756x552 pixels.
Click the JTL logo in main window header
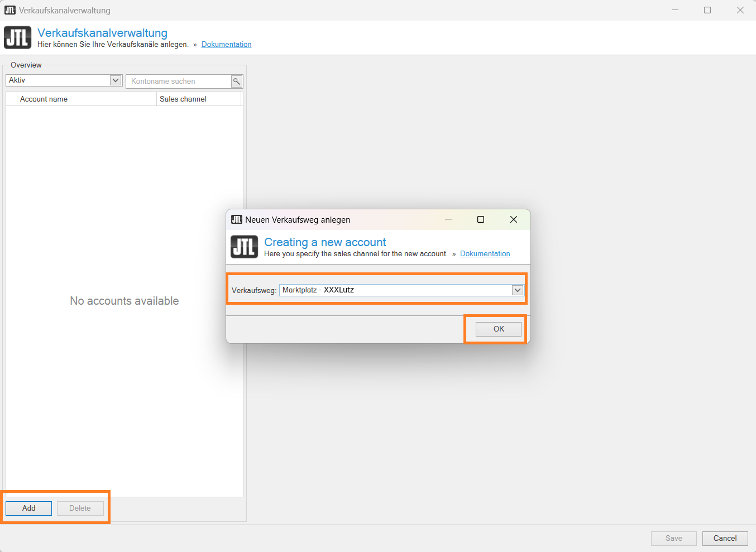[x=17, y=37]
